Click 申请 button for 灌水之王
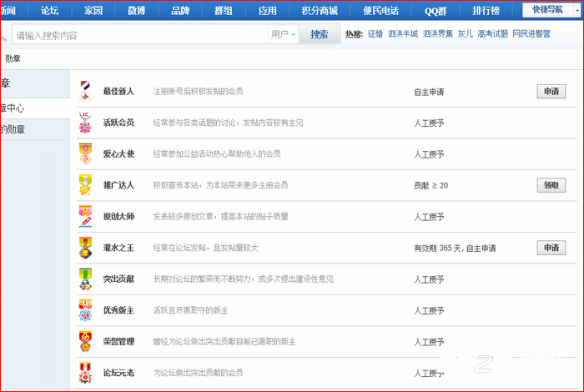 pyautogui.click(x=551, y=248)
